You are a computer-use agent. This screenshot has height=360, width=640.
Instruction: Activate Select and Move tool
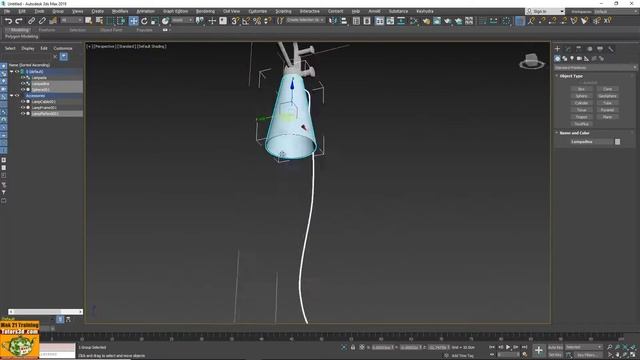pos(133,21)
